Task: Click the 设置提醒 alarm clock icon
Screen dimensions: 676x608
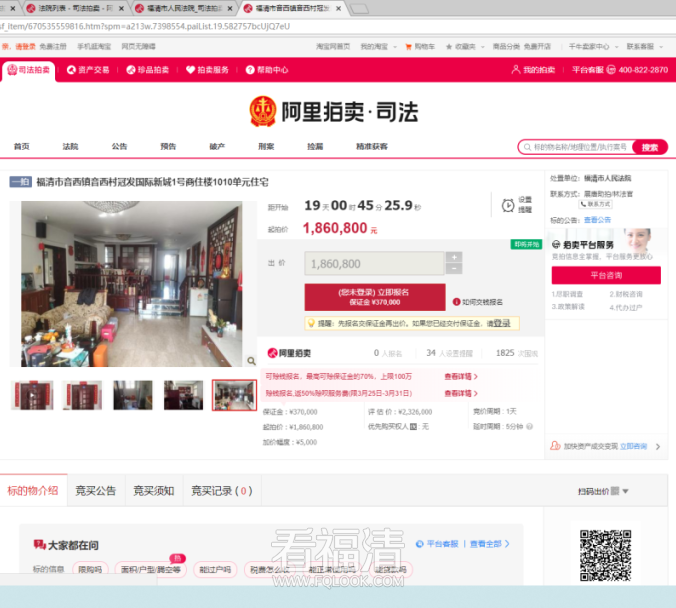Action: tap(508, 205)
